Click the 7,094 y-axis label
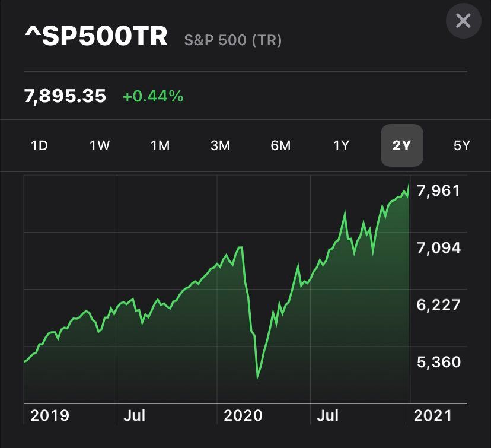 (x=439, y=247)
